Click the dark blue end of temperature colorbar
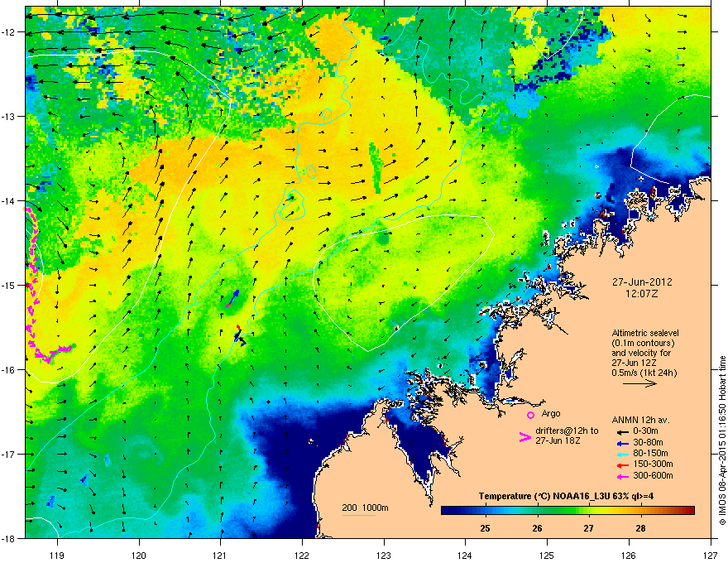728x563 pixels. (445, 511)
